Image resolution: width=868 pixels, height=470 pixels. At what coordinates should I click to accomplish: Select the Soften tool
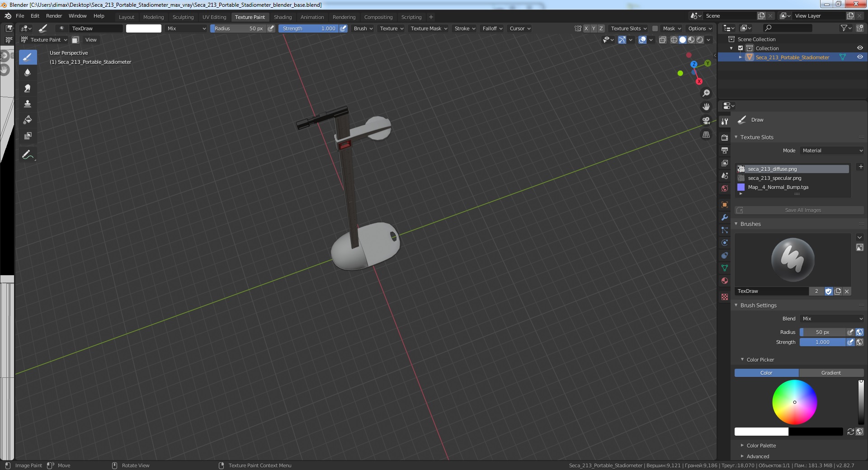click(x=28, y=72)
